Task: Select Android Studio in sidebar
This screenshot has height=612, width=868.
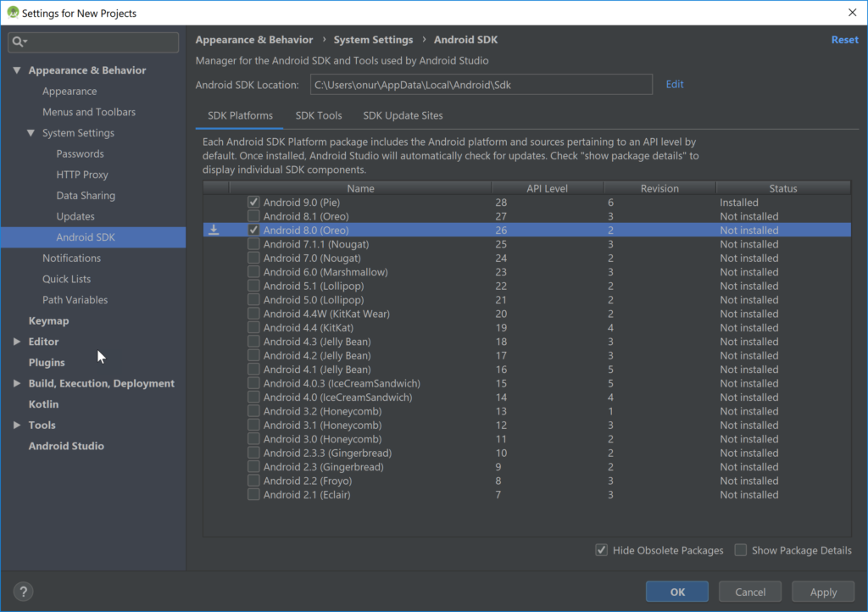Action: [66, 446]
